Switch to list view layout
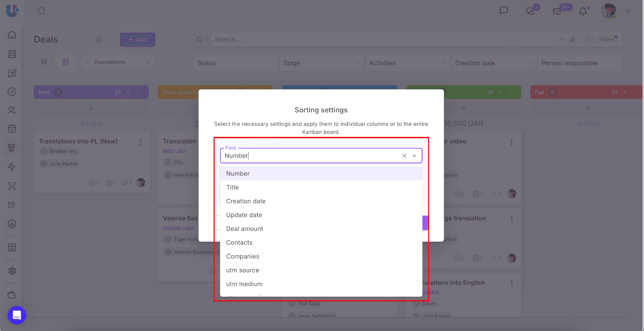The height and width of the screenshot is (331, 644). [44, 62]
